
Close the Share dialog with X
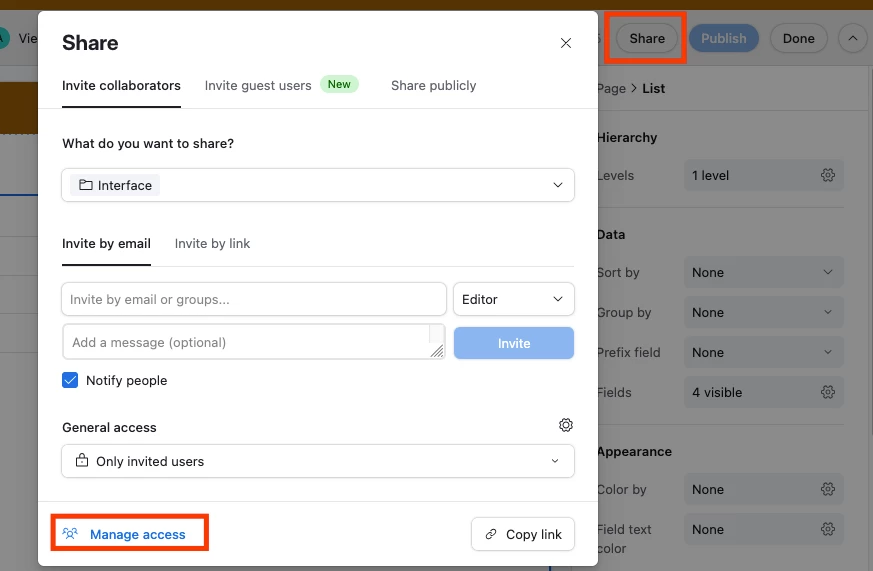point(566,43)
